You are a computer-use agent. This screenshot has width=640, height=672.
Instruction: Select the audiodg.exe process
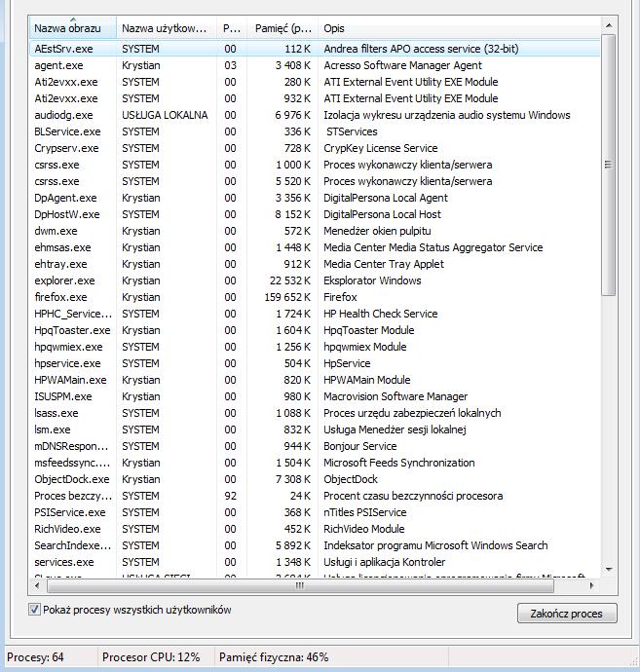point(60,115)
